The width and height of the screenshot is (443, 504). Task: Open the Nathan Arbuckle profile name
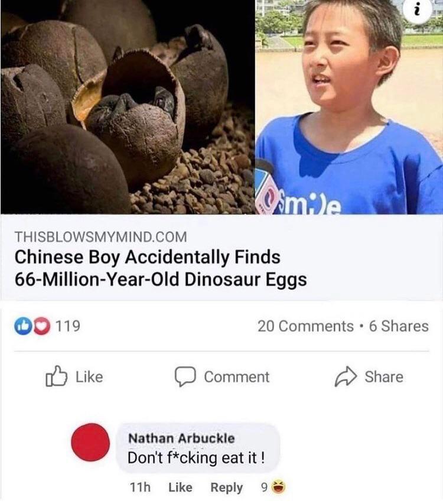(x=181, y=438)
